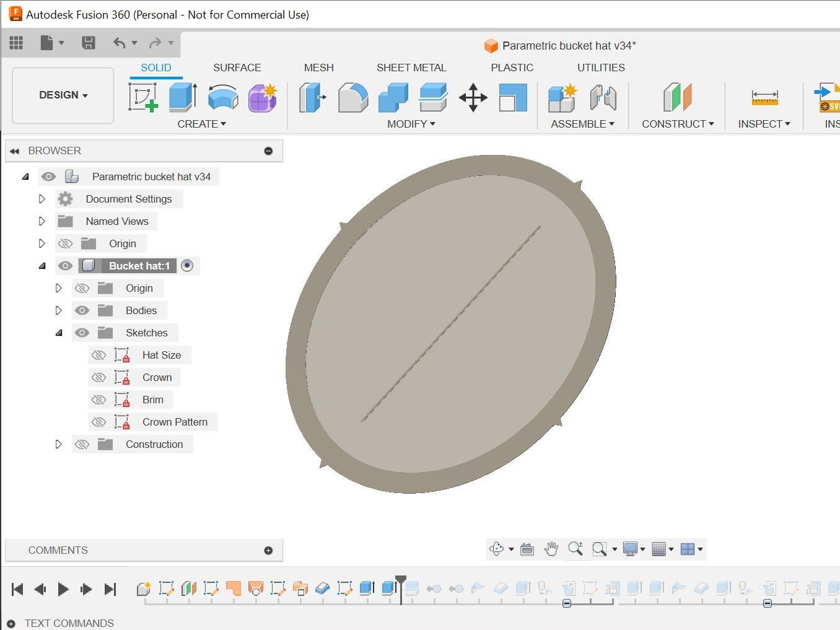Switch to the SURFACE tab
840x630 pixels.
point(237,68)
